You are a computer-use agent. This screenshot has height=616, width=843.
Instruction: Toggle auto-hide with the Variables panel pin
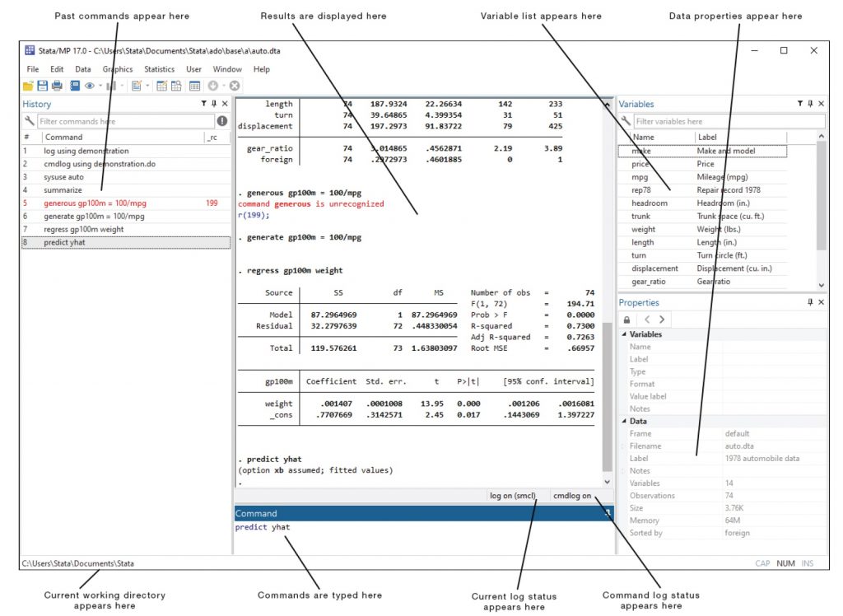809,104
